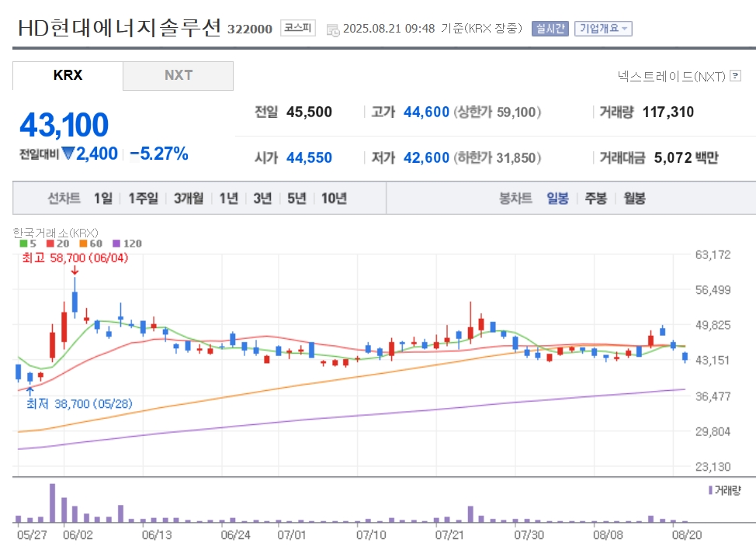
Task: Click the red arrow under 최고 58,700
Action: click(x=75, y=271)
